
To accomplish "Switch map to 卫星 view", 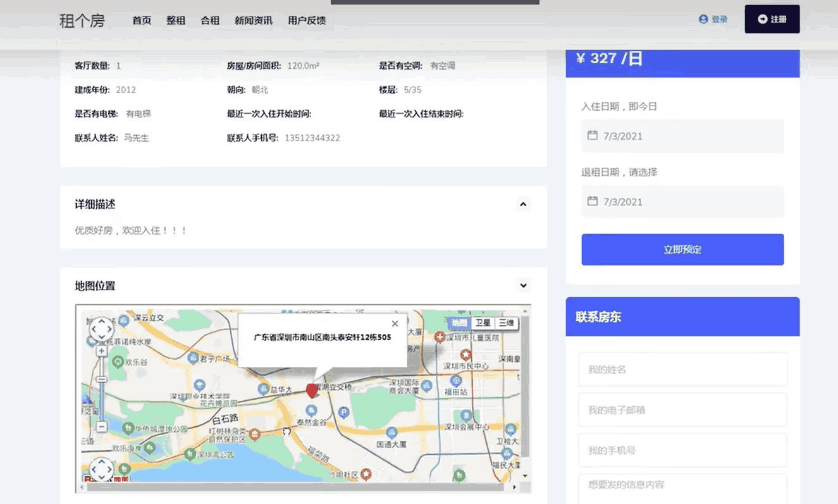I will (x=483, y=323).
